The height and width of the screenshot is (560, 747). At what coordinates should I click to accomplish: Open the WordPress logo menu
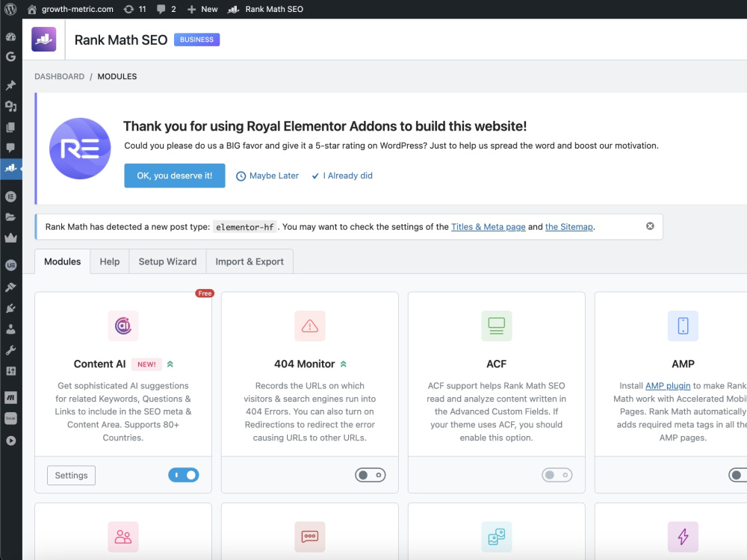[x=10, y=9]
